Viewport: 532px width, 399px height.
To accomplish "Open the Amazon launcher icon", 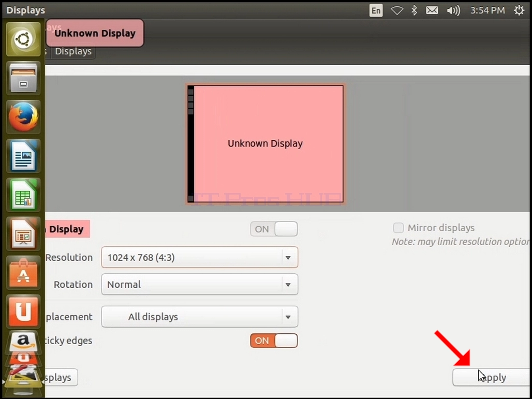I will click(x=23, y=341).
